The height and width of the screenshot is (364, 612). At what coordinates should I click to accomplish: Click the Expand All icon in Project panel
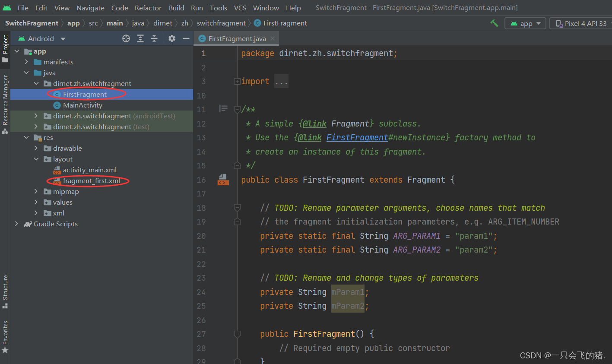[x=140, y=38]
